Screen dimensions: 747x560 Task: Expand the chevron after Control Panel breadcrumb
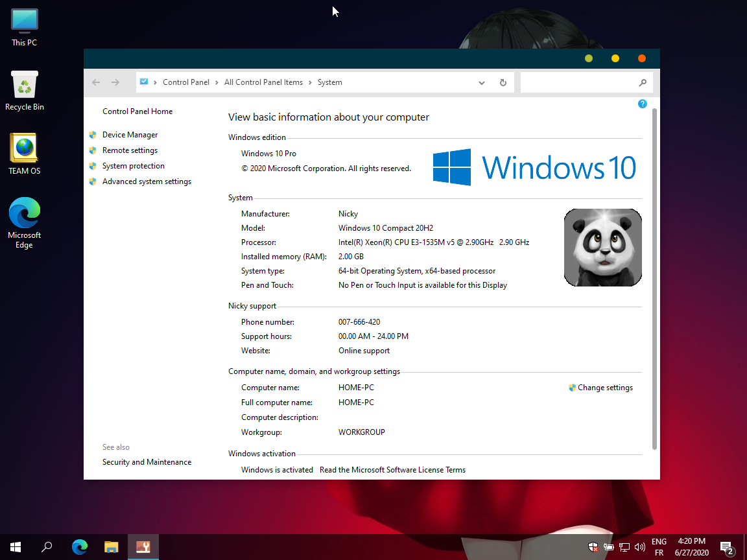click(217, 82)
